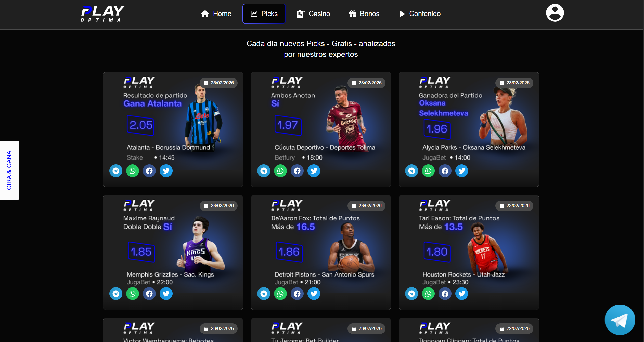Share Oksana Selekhmeteva pick on Twitter
The image size is (644, 342).
462,171
